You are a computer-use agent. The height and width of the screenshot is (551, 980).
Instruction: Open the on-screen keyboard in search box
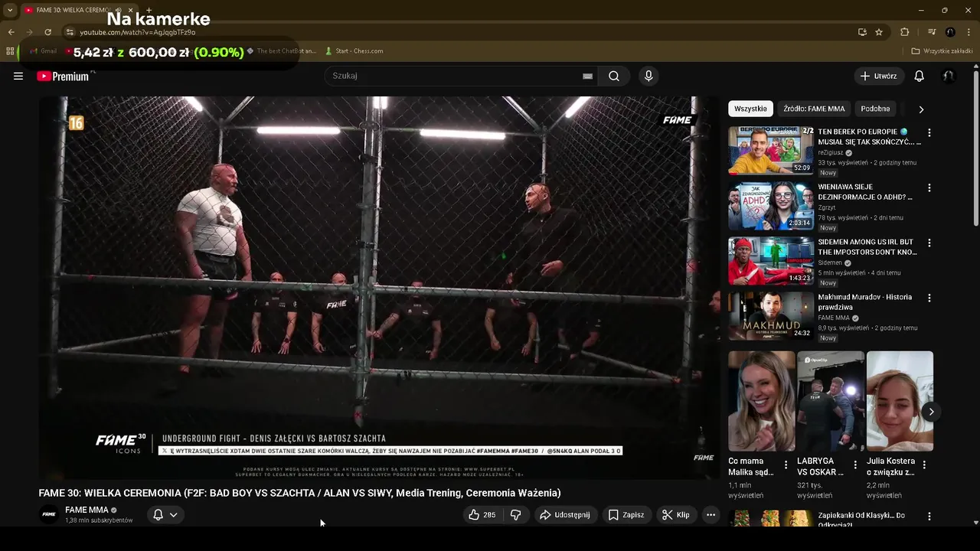(x=587, y=76)
